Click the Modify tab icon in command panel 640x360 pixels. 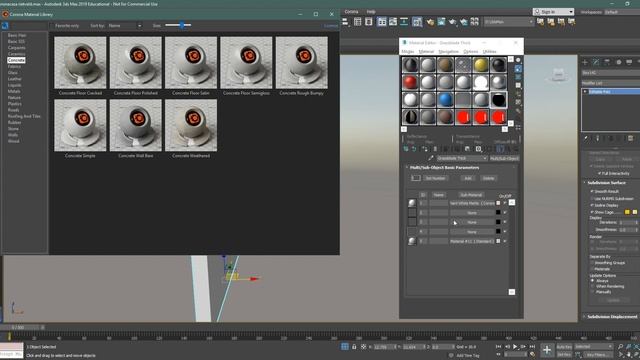(x=596, y=62)
